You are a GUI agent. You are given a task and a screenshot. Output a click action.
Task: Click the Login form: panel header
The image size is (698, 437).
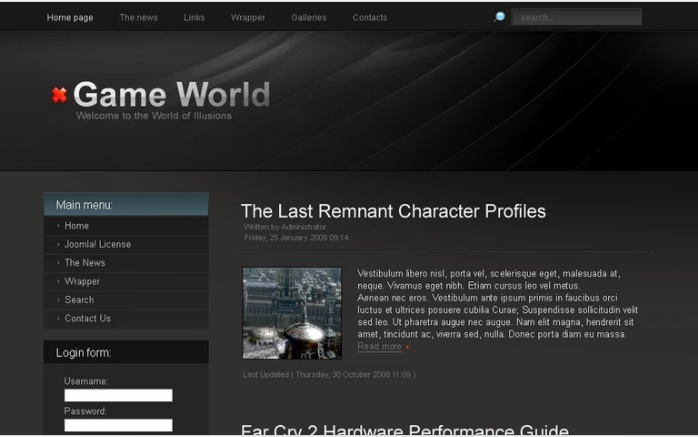(x=126, y=352)
